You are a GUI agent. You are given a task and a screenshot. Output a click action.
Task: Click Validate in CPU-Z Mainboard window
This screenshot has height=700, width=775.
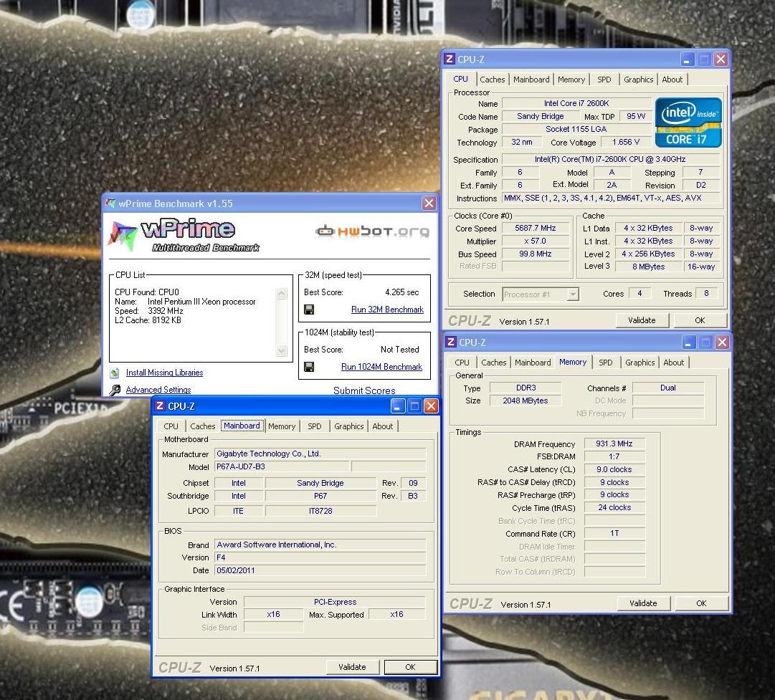click(353, 667)
